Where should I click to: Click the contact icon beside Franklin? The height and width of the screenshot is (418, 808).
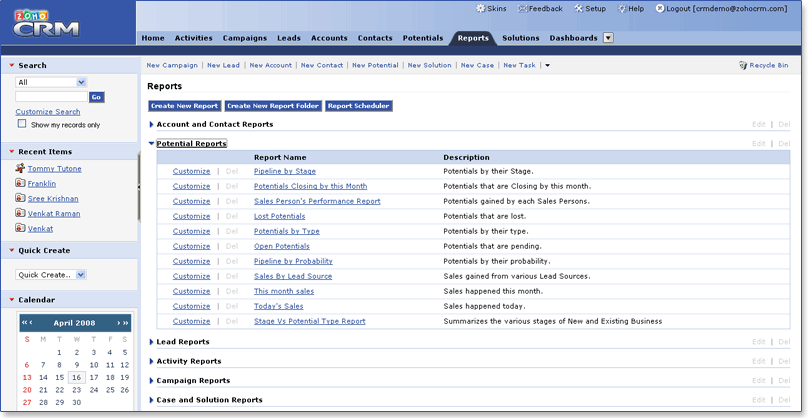pos(20,183)
